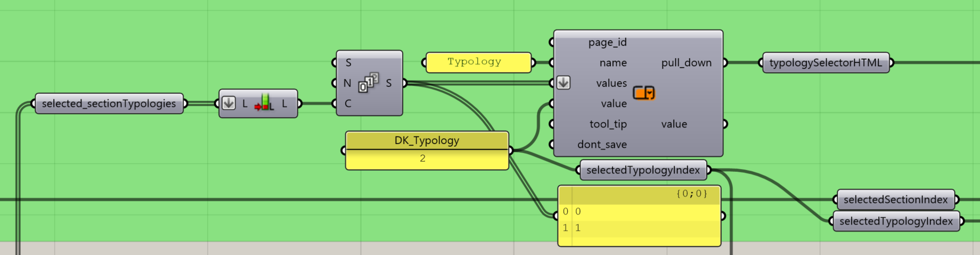Select the Typology yellow panel

pos(478,62)
